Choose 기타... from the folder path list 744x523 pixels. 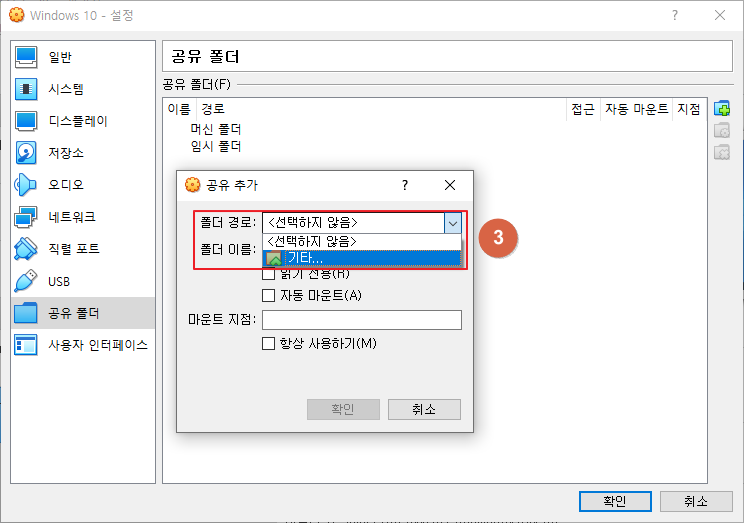(x=362, y=258)
